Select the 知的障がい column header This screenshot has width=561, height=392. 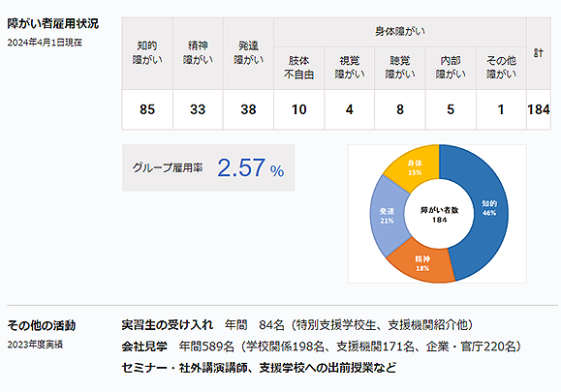pos(147,53)
